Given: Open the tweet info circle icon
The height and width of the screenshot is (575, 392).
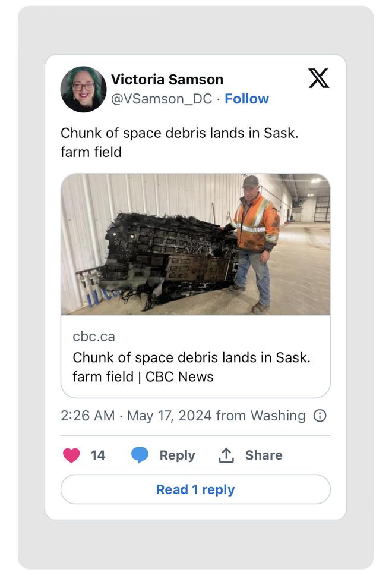Looking at the screenshot, I should click(x=320, y=416).
